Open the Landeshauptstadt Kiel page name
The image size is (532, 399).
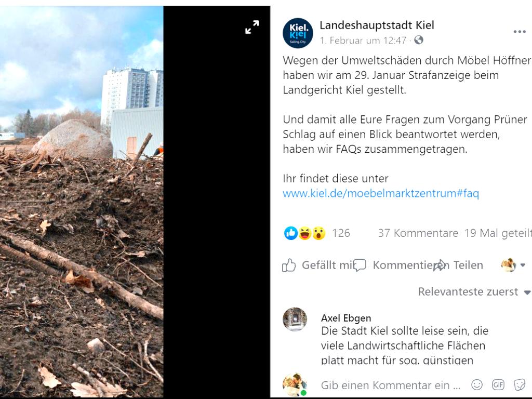click(x=377, y=25)
